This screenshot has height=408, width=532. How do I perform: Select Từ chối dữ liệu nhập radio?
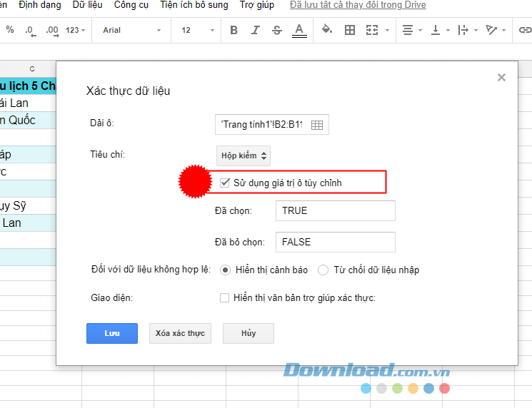pos(323,270)
